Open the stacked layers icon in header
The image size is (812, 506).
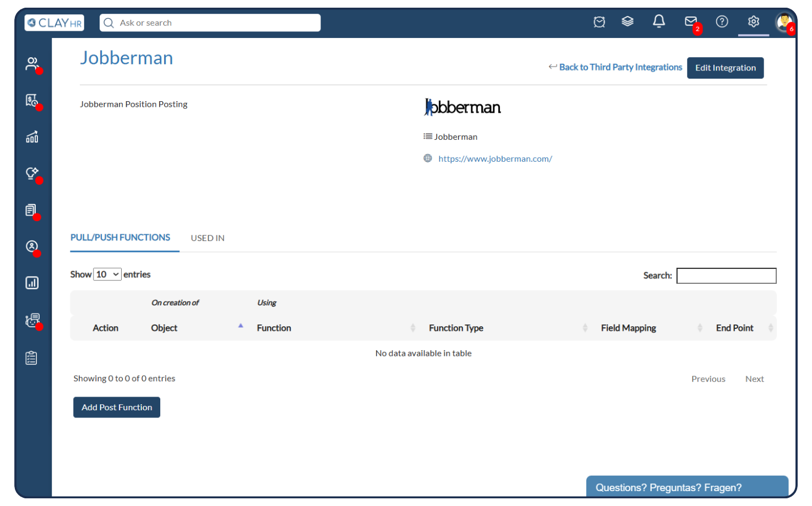(x=628, y=21)
